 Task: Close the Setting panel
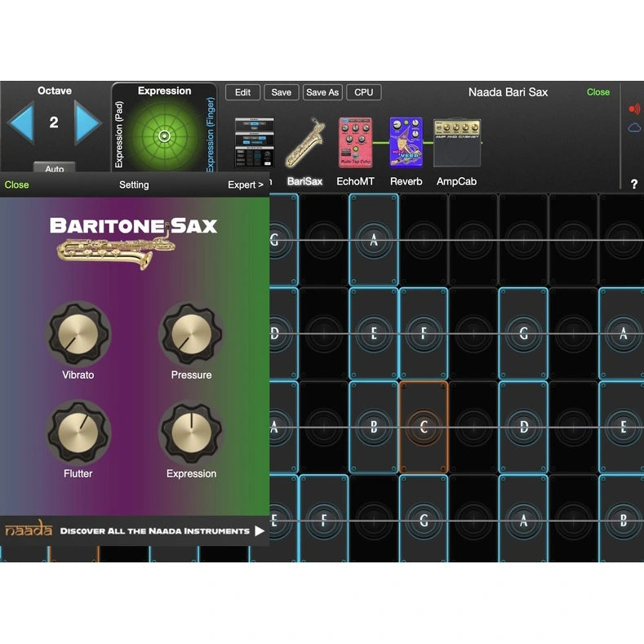pyautogui.click(x=16, y=184)
